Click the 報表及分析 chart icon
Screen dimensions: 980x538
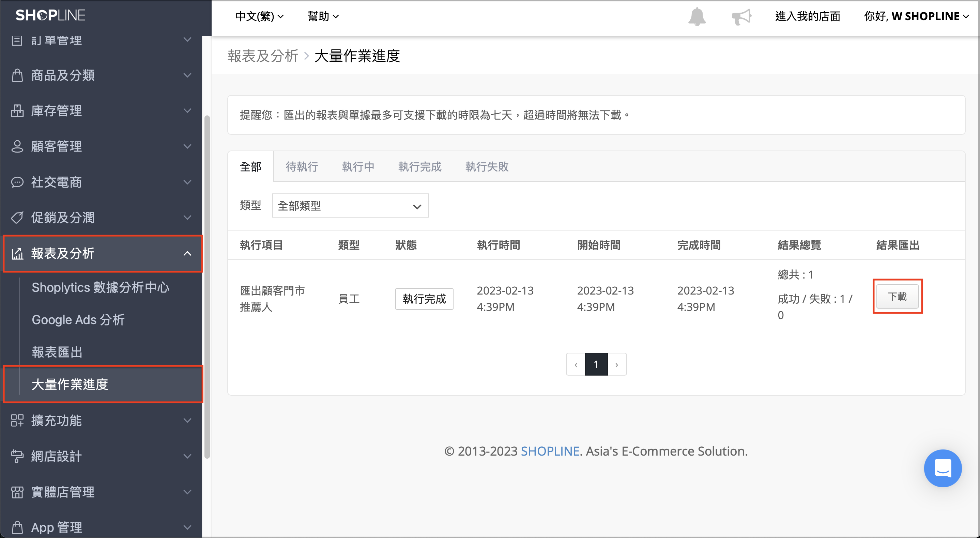pyautogui.click(x=17, y=254)
